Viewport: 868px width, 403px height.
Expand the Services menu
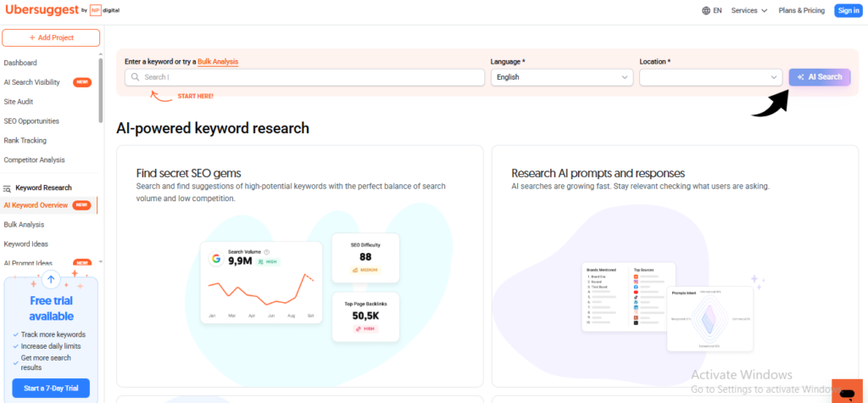749,10
